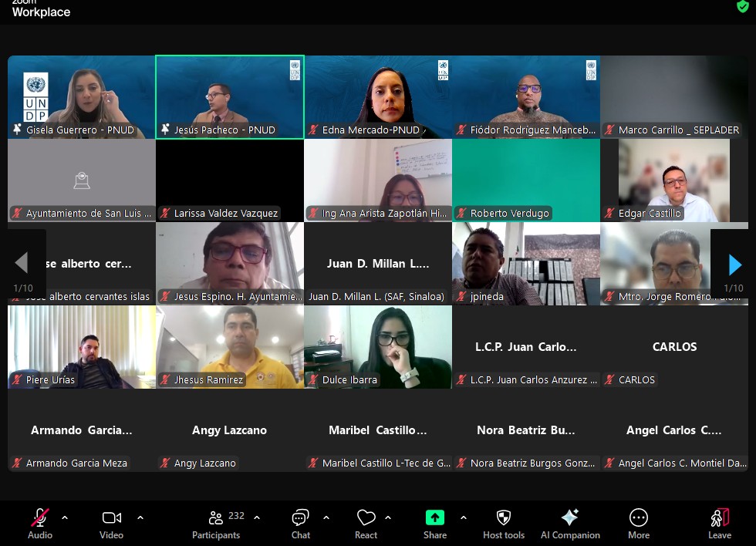
Task: Select Roberto Verdugo green tile
Action: (x=526, y=180)
